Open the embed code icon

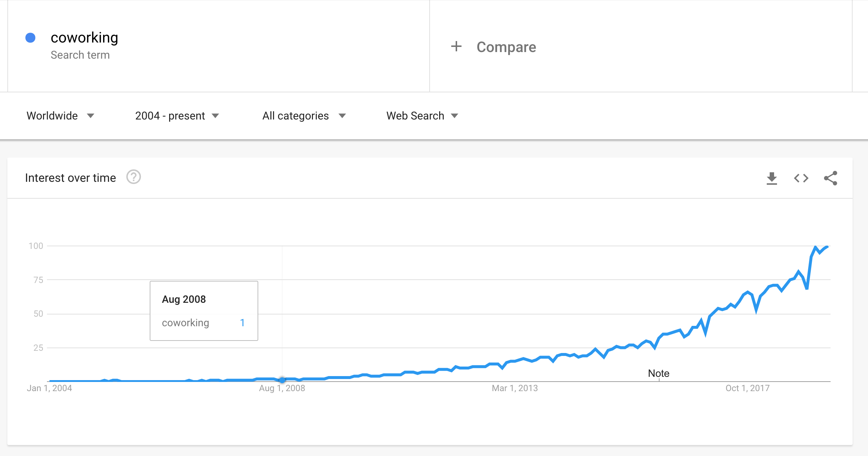[801, 178]
